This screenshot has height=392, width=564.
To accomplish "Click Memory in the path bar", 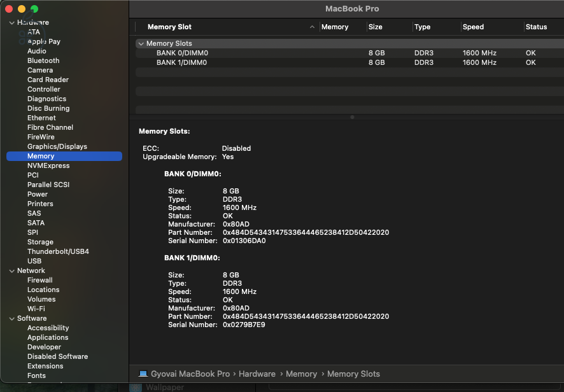I will pyautogui.click(x=301, y=374).
